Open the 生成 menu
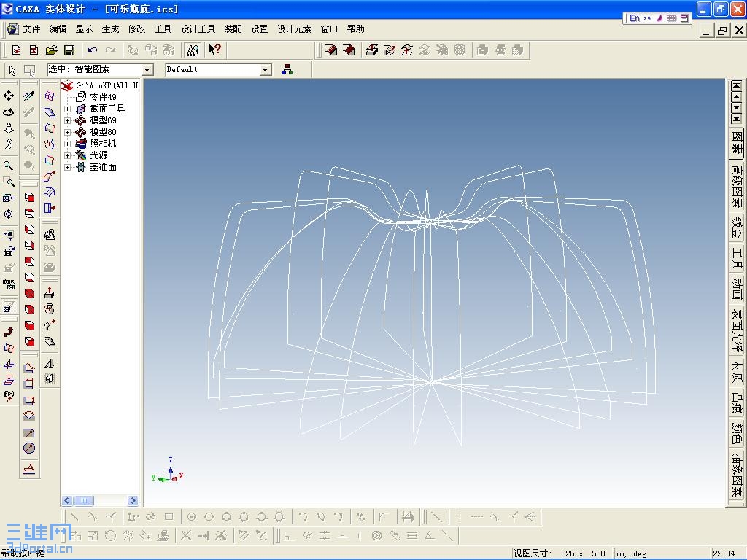Screen dimensions: 747x560 coord(110,29)
